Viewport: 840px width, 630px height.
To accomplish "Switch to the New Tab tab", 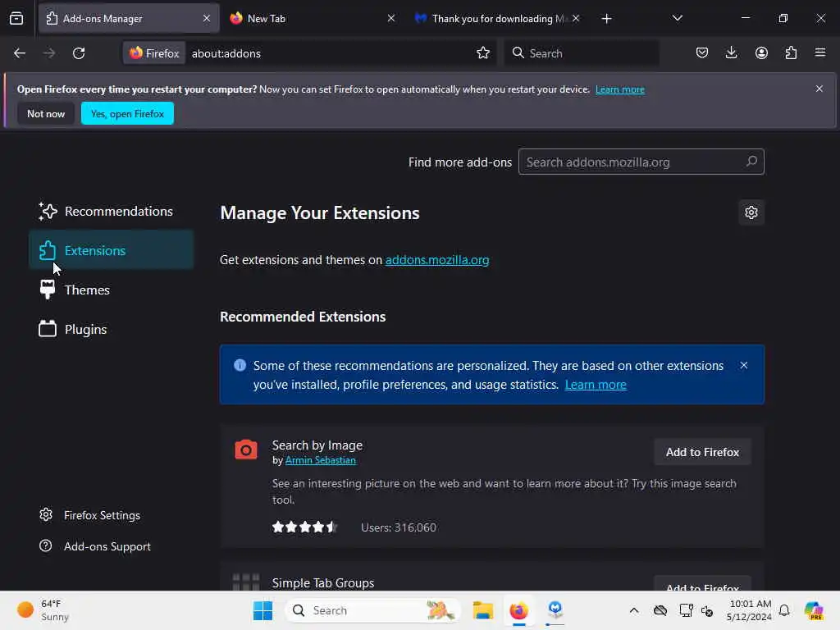I will pos(314,18).
